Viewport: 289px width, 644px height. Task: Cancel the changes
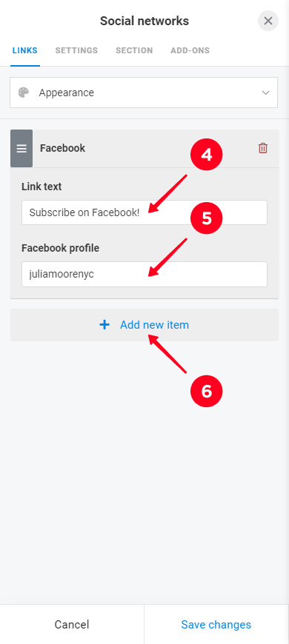pos(72,624)
